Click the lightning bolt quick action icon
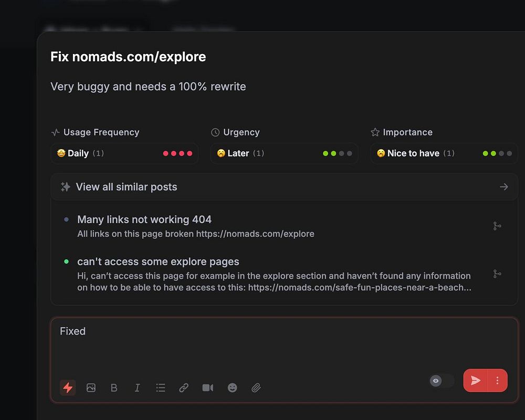 coord(68,387)
